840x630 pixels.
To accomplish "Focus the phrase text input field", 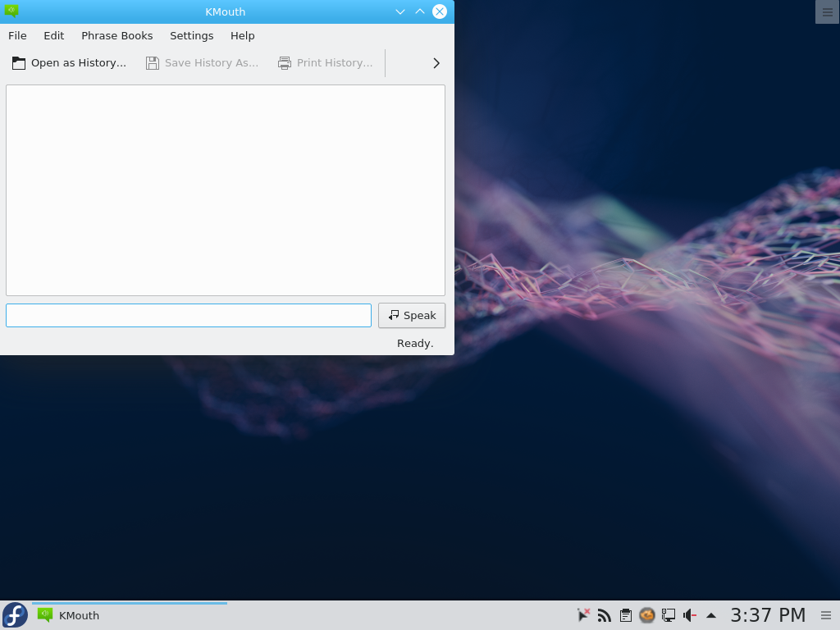I will point(189,316).
